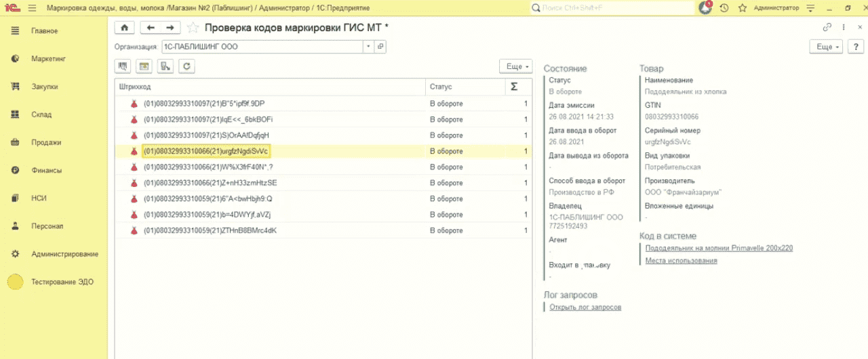Click the GTIN value 08032993310066

(x=671, y=117)
